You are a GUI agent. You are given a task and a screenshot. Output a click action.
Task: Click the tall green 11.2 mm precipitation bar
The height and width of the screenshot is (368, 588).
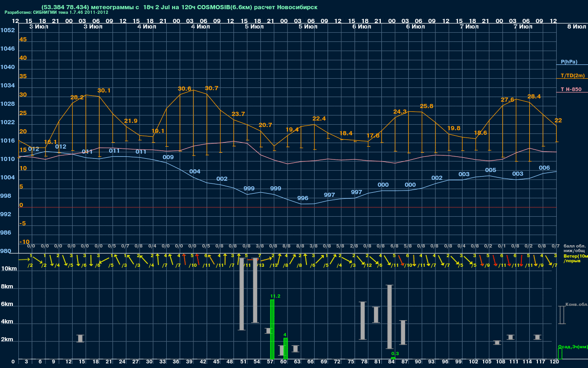[272, 329]
